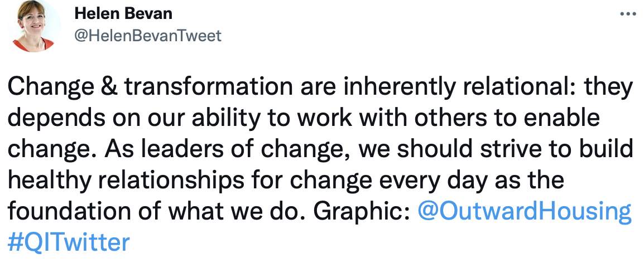Visit the @HelenBevanTweet handle link

pos(148,36)
